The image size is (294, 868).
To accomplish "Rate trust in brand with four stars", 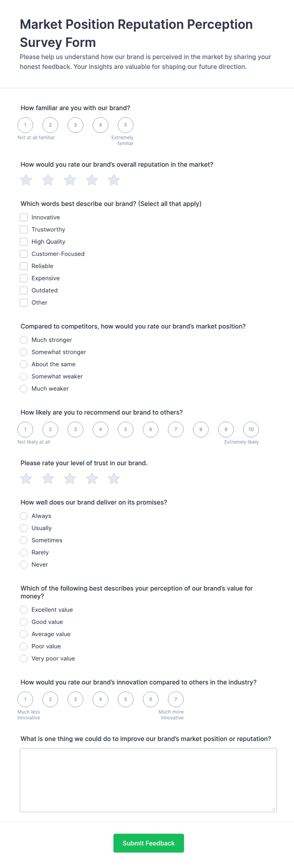I will (92, 478).
